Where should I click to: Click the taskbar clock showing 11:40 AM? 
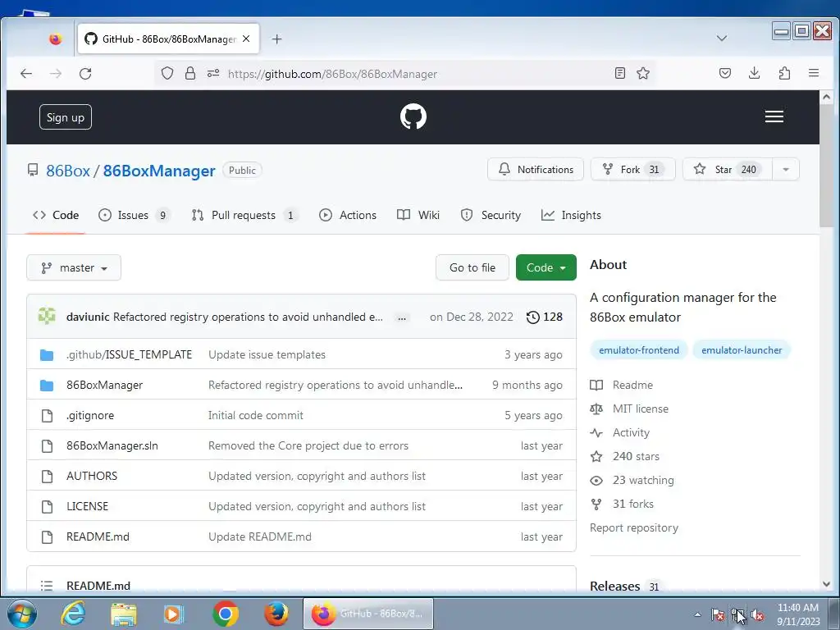(x=797, y=614)
